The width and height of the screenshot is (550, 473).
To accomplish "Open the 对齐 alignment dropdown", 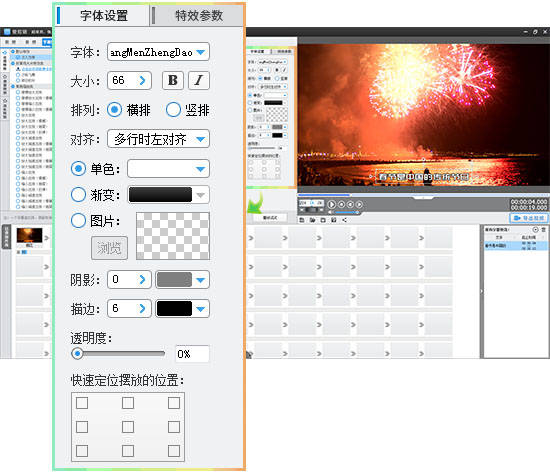I will pyautogui.click(x=158, y=139).
